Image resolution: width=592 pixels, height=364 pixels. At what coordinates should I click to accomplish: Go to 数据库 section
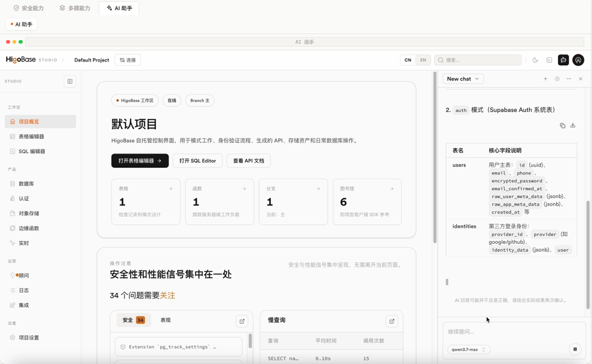click(x=41, y=183)
